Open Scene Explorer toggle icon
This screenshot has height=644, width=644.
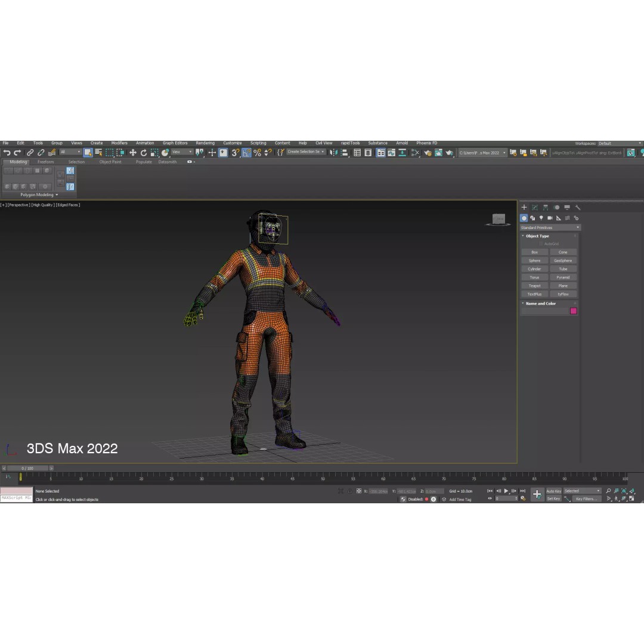357,153
